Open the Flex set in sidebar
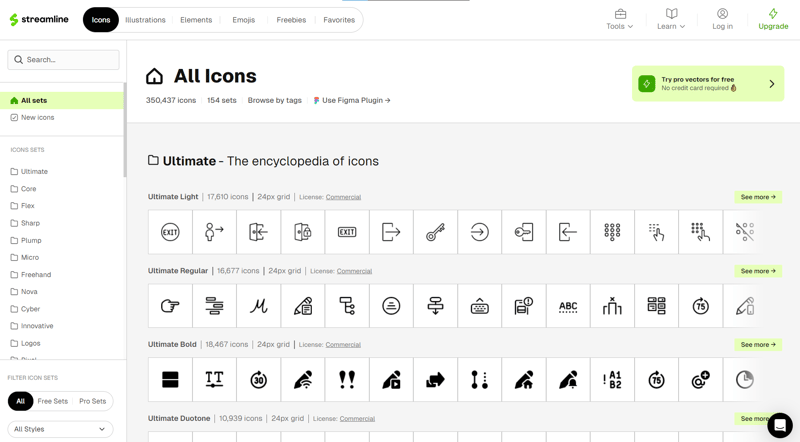800x442 pixels. coord(22,206)
